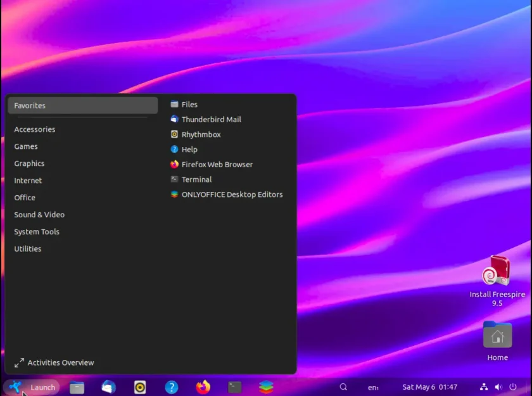Open Activities Overview

point(54,362)
